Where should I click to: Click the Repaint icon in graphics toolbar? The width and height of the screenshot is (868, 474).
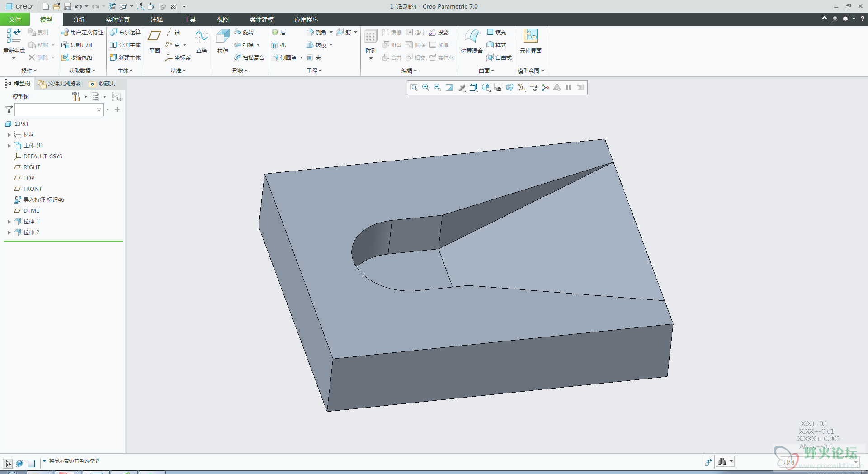(449, 87)
